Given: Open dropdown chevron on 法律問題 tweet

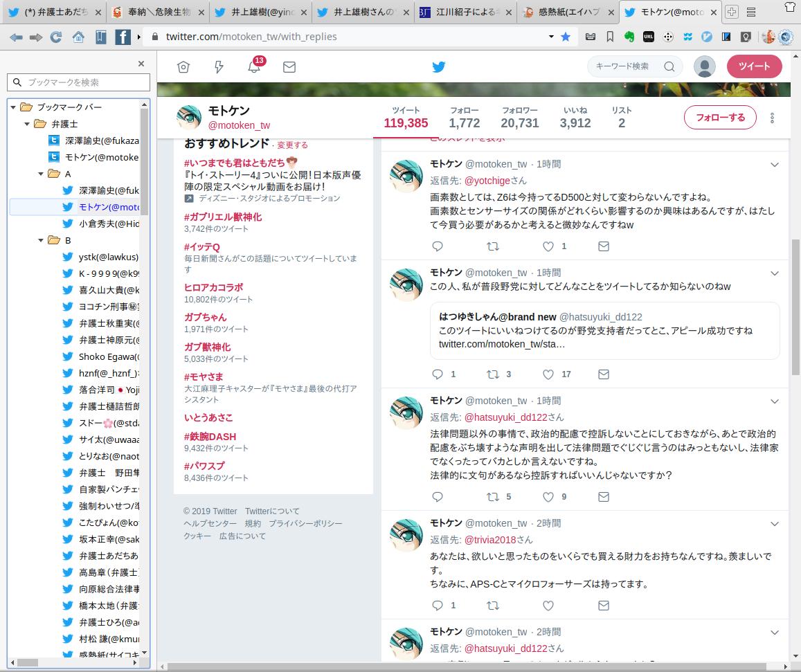Looking at the screenshot, I should 775,401.
